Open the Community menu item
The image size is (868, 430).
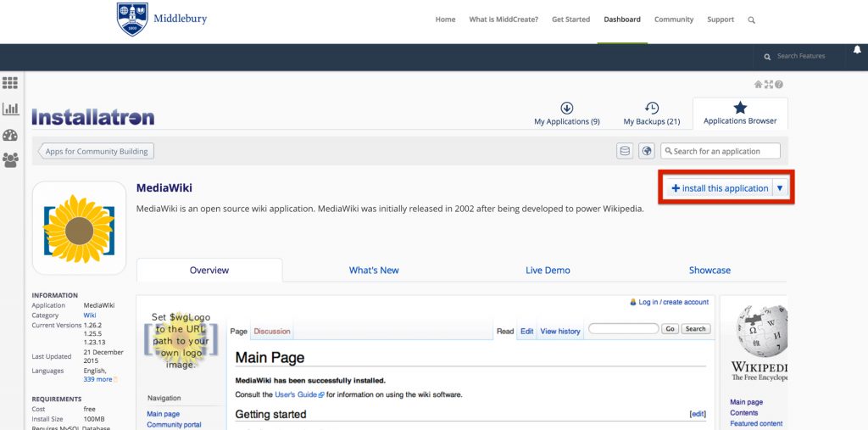tap(674, 20)
